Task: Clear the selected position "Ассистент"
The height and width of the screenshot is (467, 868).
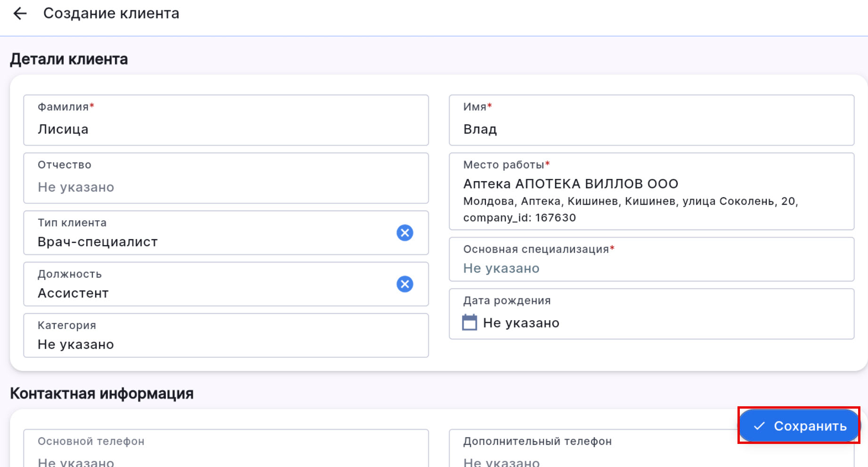Action: tap(404, 284)
